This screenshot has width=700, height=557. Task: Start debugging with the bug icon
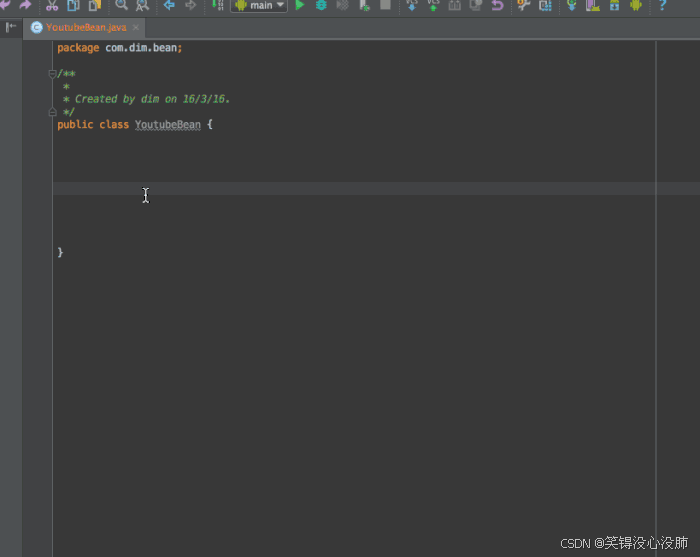pyautogui.click(x=321, y=5)
